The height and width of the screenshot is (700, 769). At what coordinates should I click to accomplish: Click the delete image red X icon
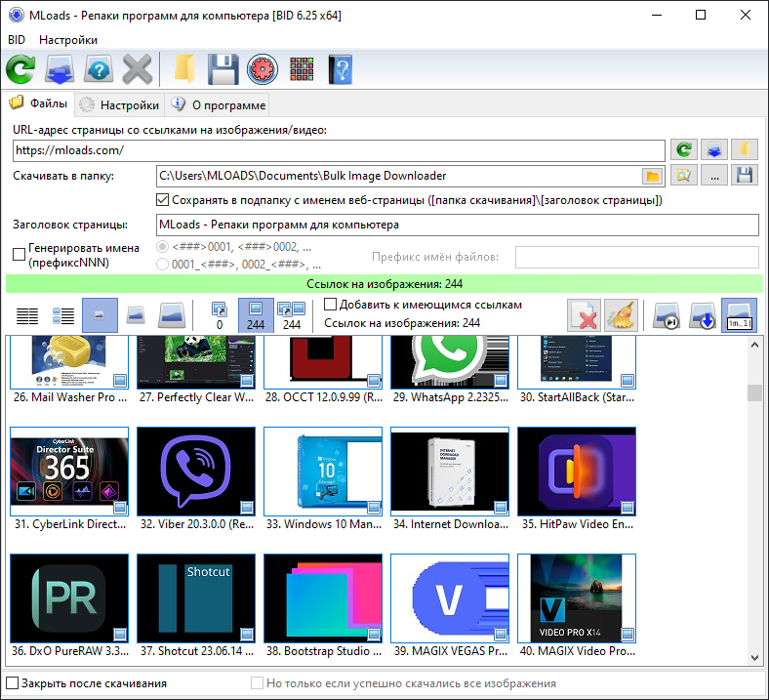(584, 315)
